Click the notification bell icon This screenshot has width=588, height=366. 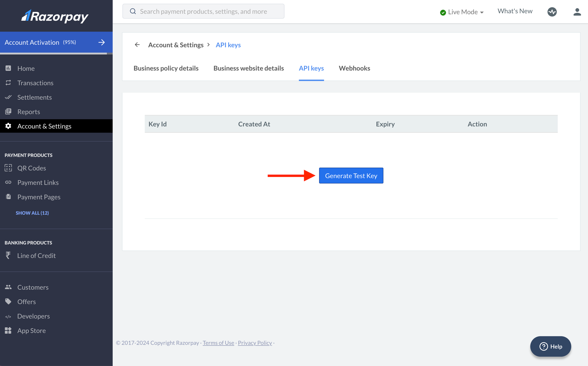[x=552, y=11]
